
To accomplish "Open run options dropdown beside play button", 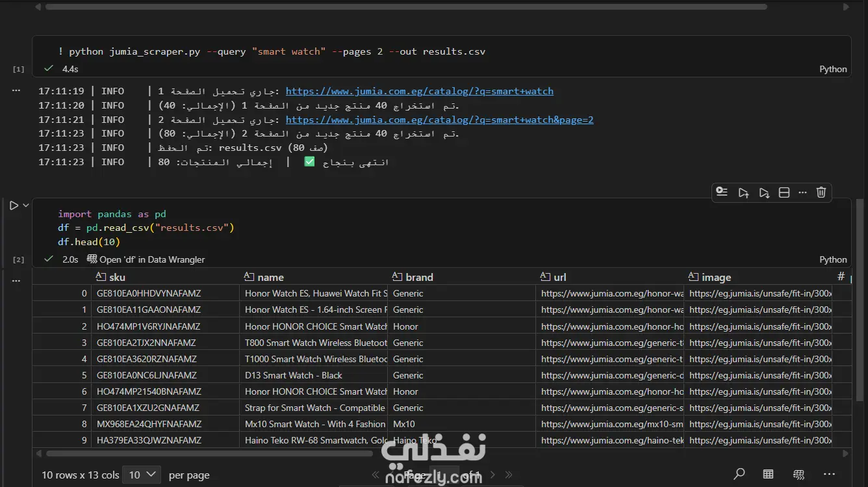I will point(26,205).
